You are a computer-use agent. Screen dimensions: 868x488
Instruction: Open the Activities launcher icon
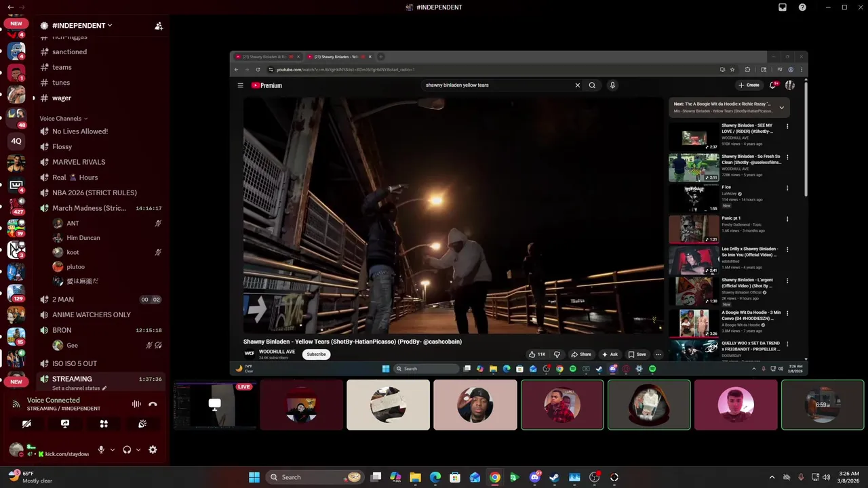[x=104, y=424]
